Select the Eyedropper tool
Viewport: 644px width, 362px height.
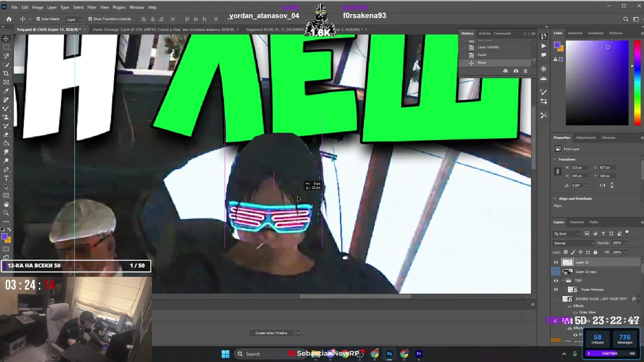tap(6, 91)
